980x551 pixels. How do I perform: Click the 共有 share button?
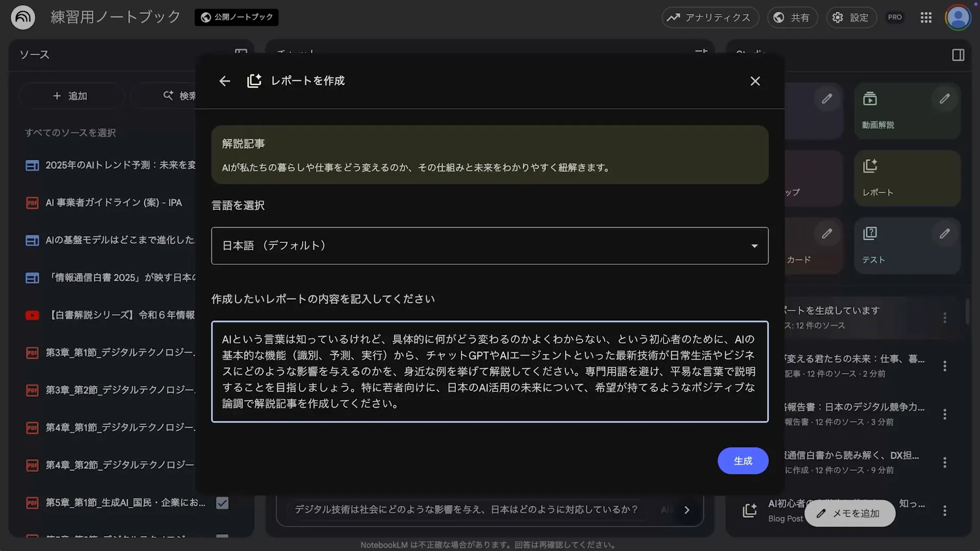click(x=792, y=17)
